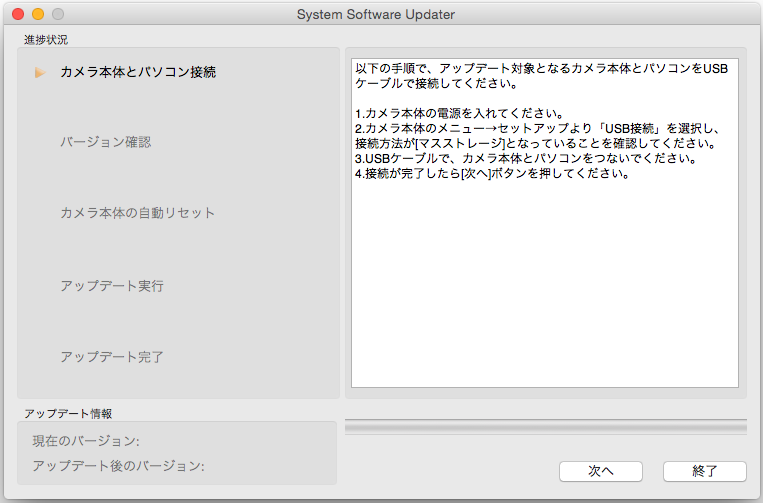
Task: Close the System Software Updater window
Action: point(18,15)
